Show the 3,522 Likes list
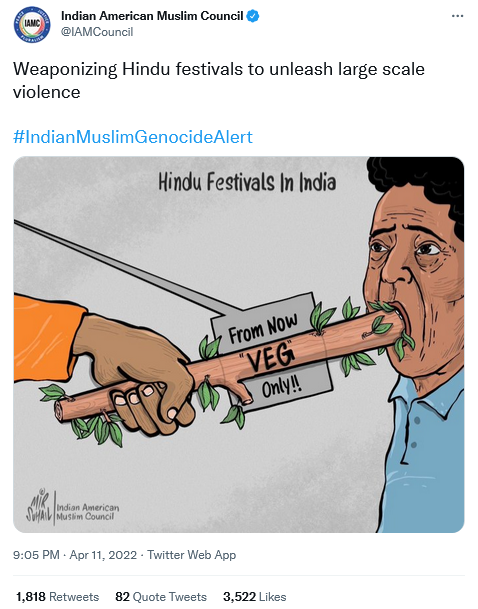The width and height of the screenshot is (478, 609). click(x=254, y=597)
